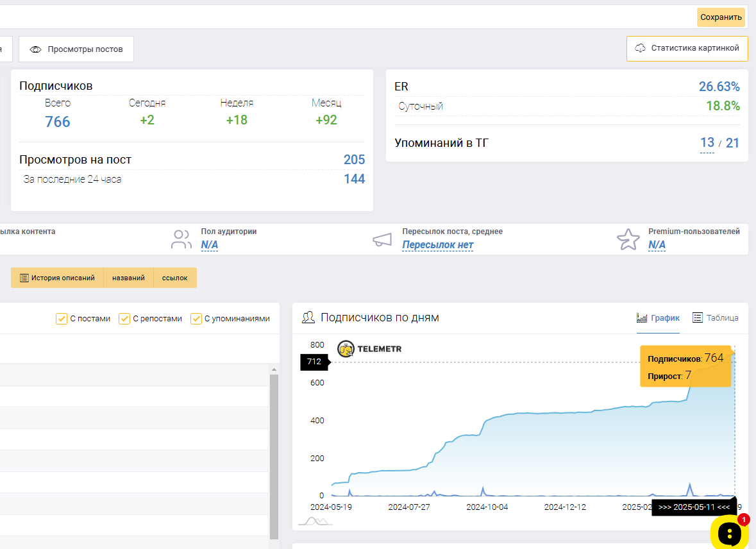Open the yellow chat support widget
Image resolution: width=756 pixels, height=549 pixels.
(730, 532)
